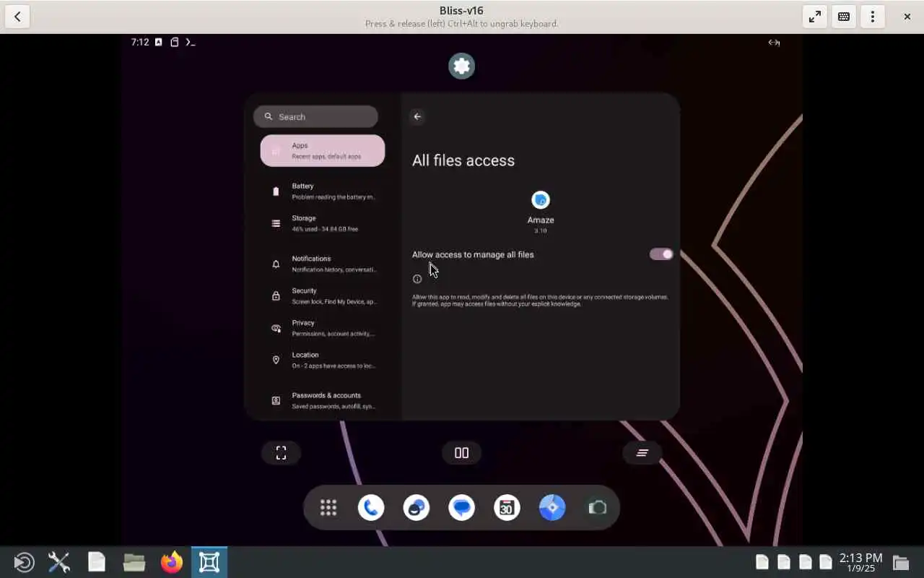The image size is (924, 578).
Task: Open the three-dot menu in title bar
Action: tap(873, 17)
